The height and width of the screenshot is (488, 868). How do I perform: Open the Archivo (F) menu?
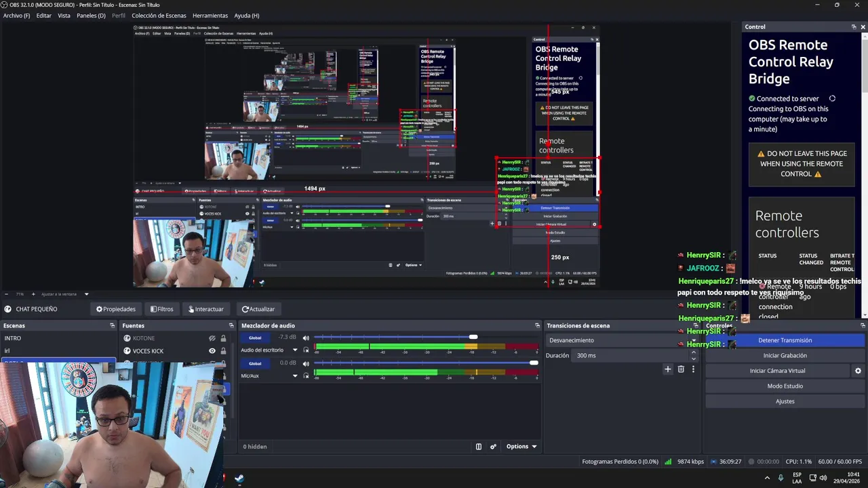[16, 16]
